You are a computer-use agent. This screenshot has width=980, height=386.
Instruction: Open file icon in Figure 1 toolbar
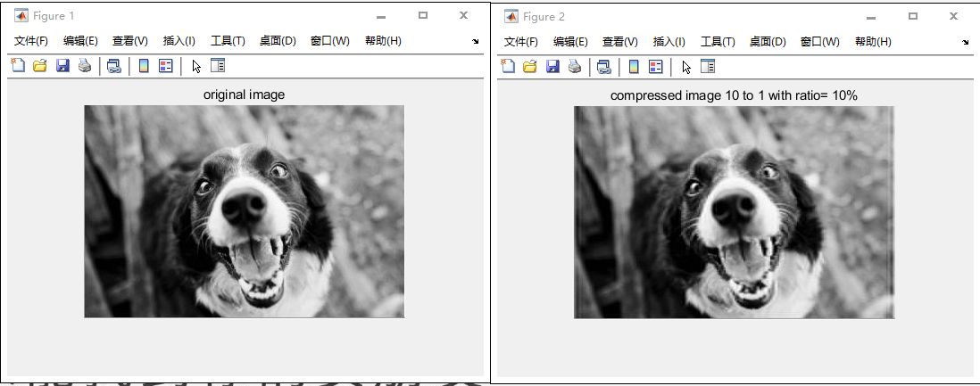point(40,65)
